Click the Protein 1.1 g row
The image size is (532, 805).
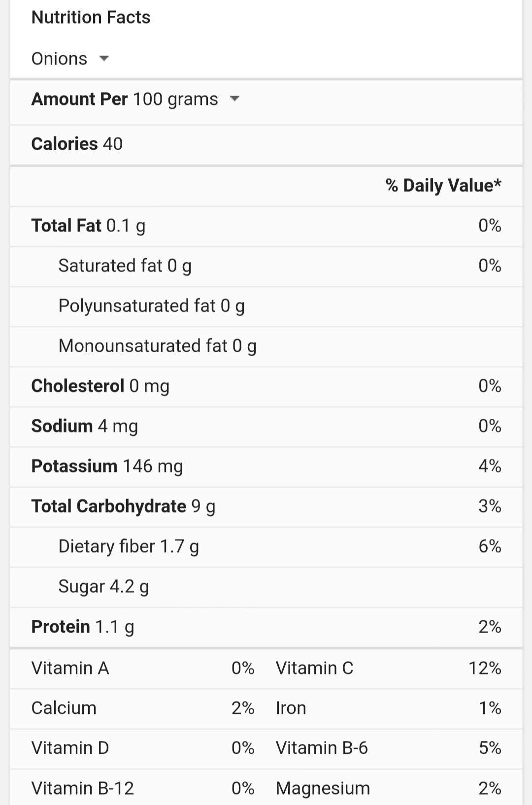point(266,627)
